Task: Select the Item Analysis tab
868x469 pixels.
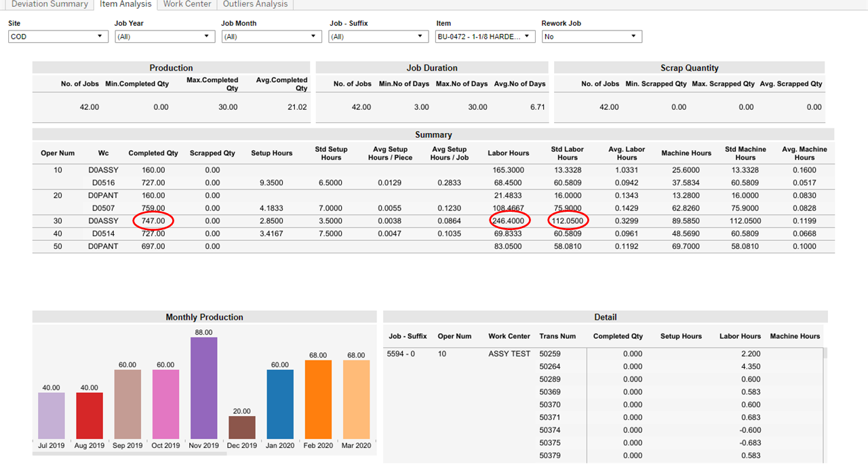Action: pyautogui.click(x=125, y=5)
